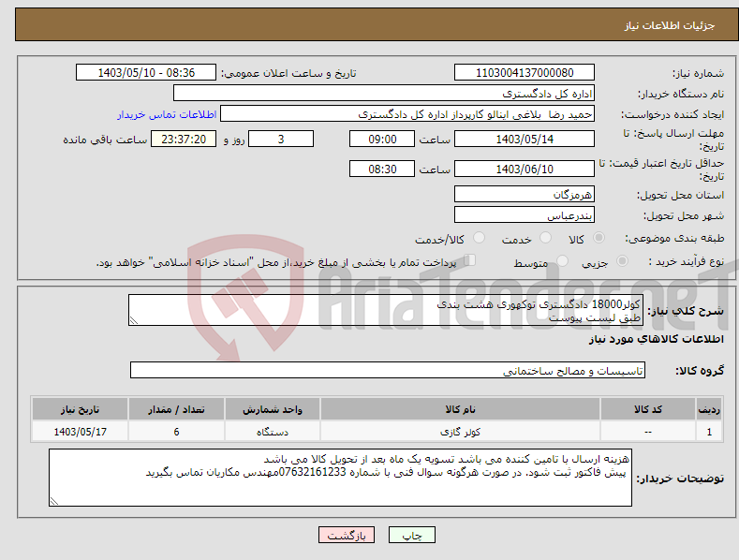Click the row number cell 1
This screenshot has width=739, height=560.
pos(709,432)
